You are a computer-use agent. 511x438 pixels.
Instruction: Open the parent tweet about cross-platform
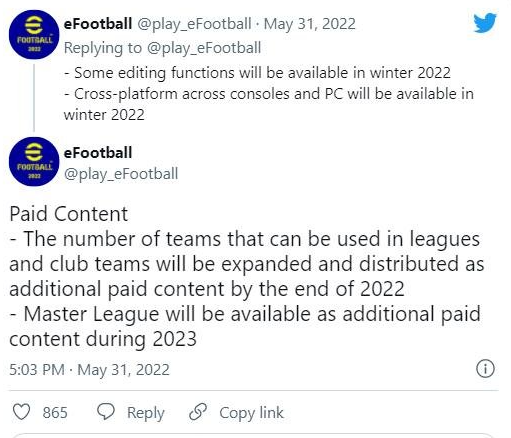269,94
